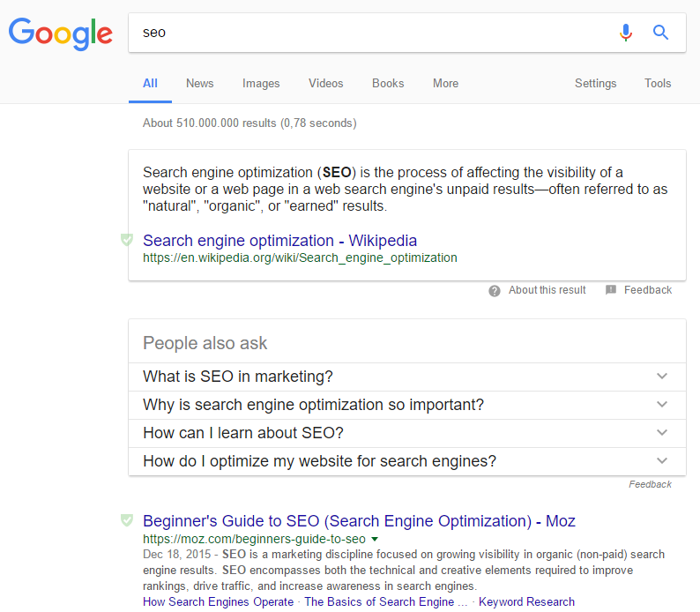Open the Videos tab
Screen dimensions: 700x612
(x=326, y=84)
